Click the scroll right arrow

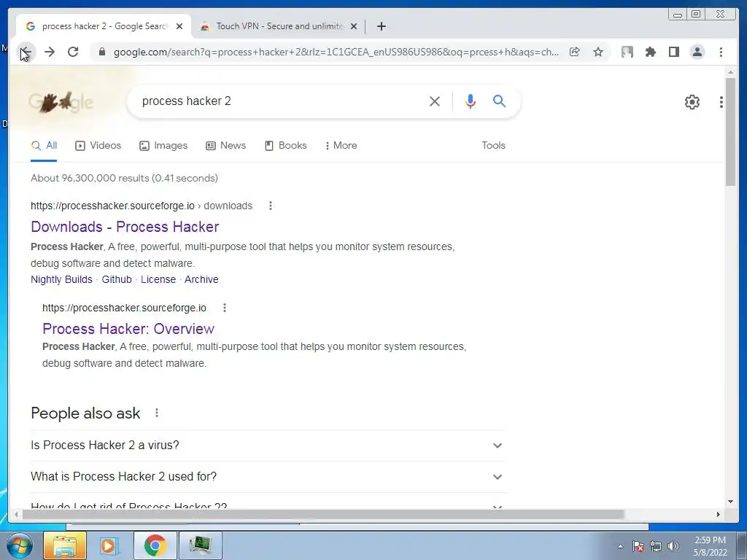(719, 514)
